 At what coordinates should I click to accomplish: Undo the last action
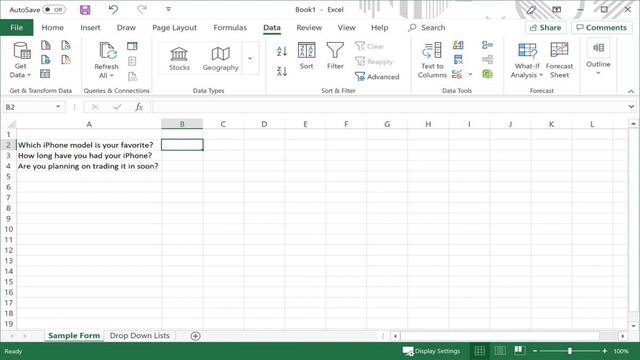point(113,9)
